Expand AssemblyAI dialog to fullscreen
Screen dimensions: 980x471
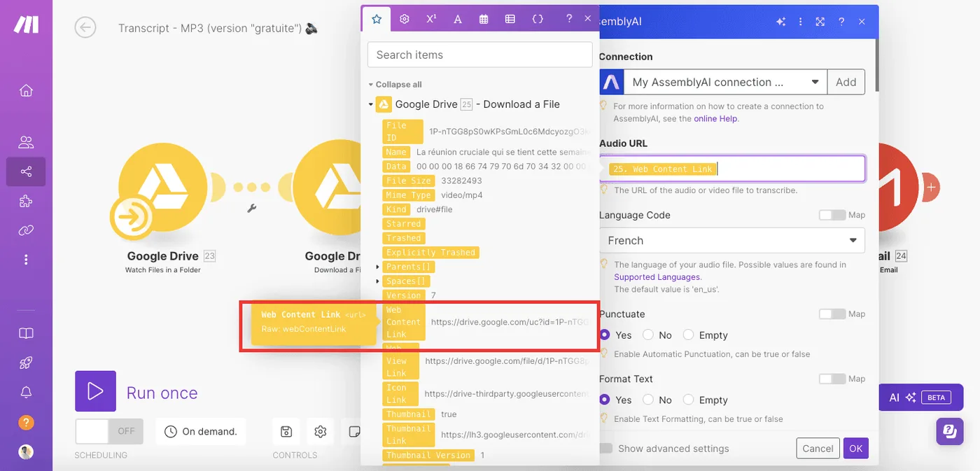(820, 22)
